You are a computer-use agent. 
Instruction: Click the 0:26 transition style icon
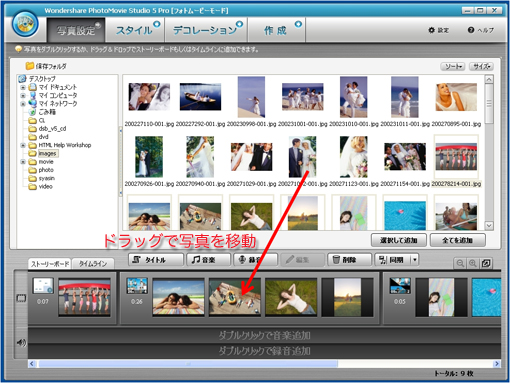[x=137, y=286]
